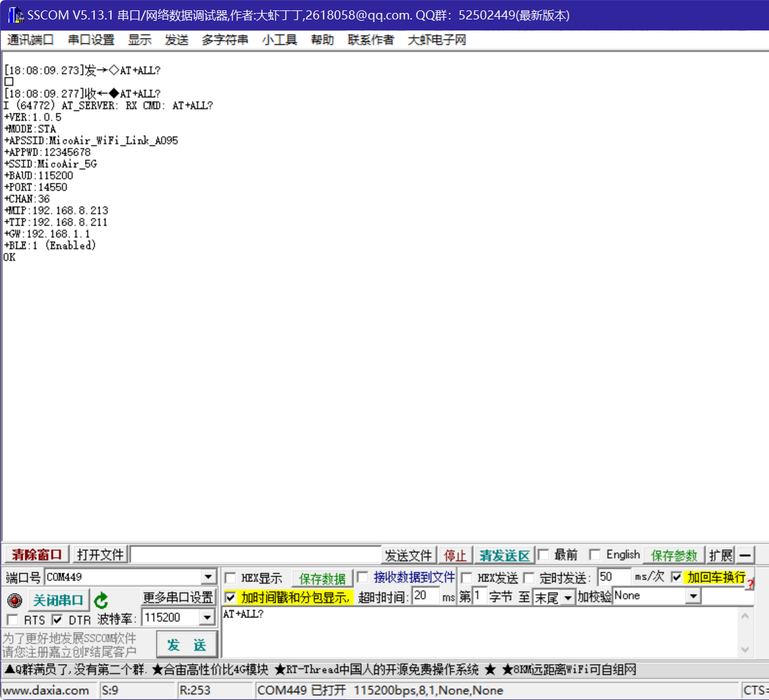Open the 多字符串 menu

click(x=225, y=40)
